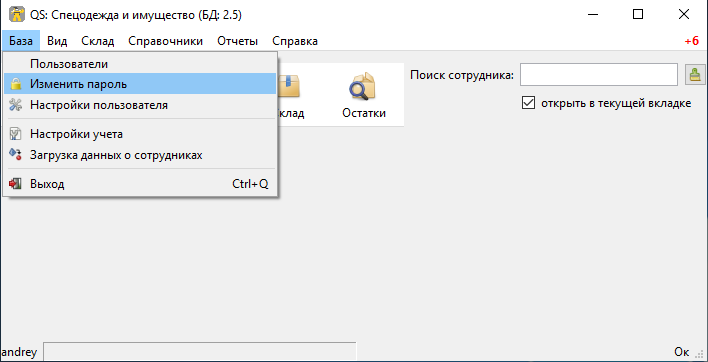Focus the Поиск сотрудника search field
Screen dimensions: 708x362
tap(599, 74)
